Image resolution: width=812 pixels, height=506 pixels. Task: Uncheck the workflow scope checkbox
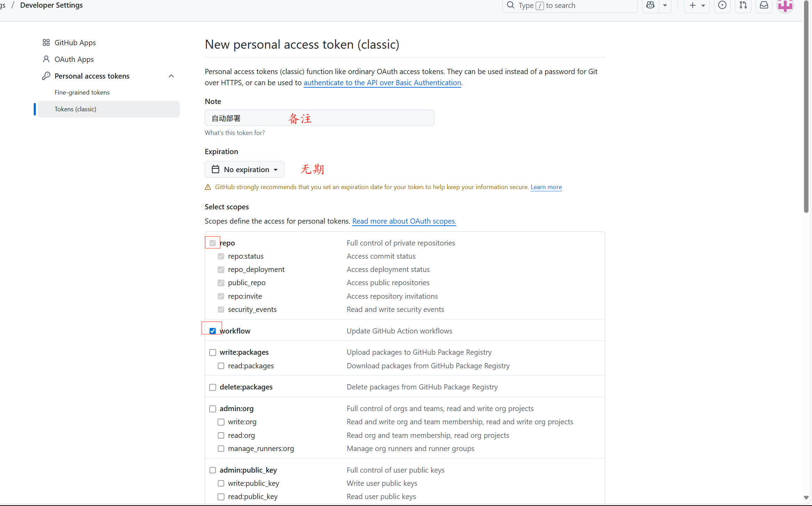click(213, 331)
